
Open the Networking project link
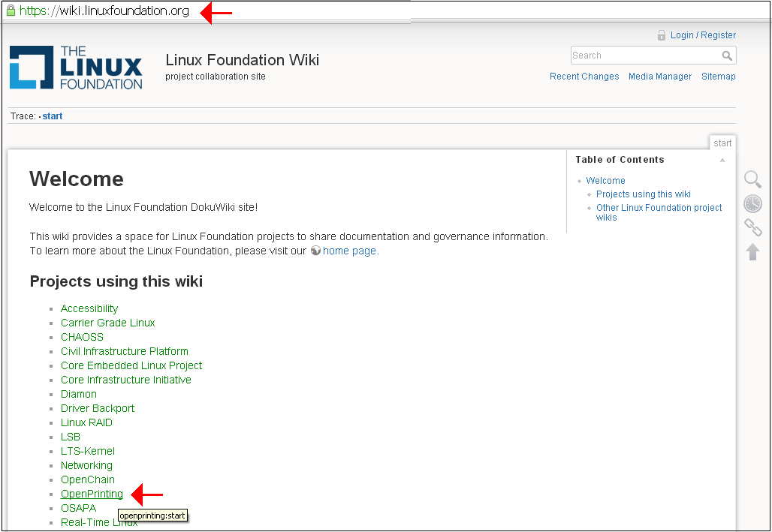pyautogui.click(x=86, y=465)
